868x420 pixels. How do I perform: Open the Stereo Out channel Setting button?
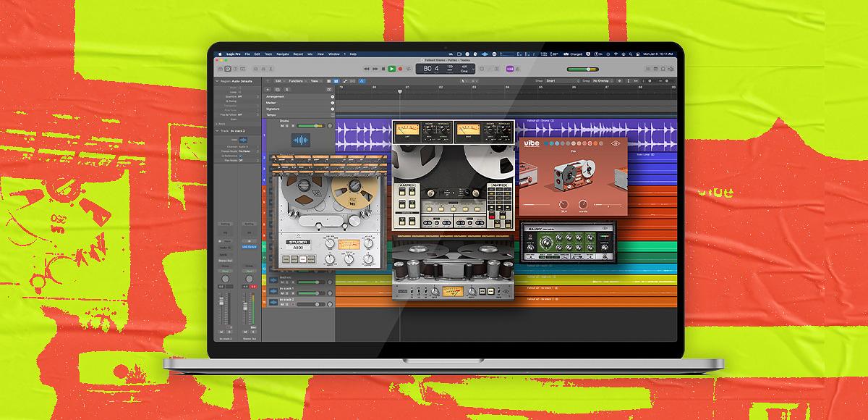[x=249, y=224]
